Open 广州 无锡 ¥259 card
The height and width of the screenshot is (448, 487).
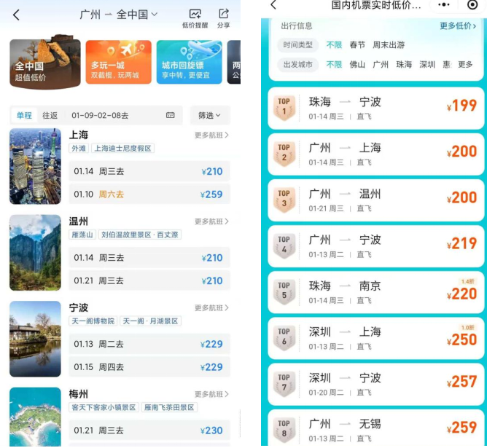(375, 428)
